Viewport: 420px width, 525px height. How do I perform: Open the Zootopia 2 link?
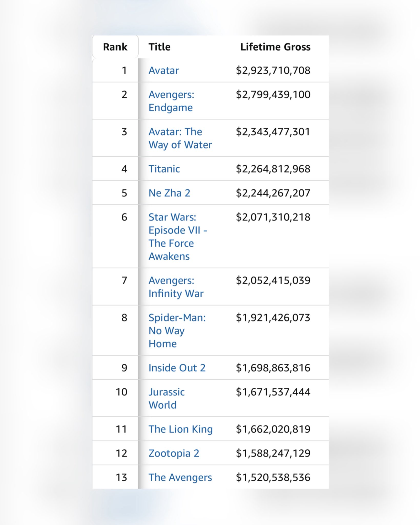[174, 453]
